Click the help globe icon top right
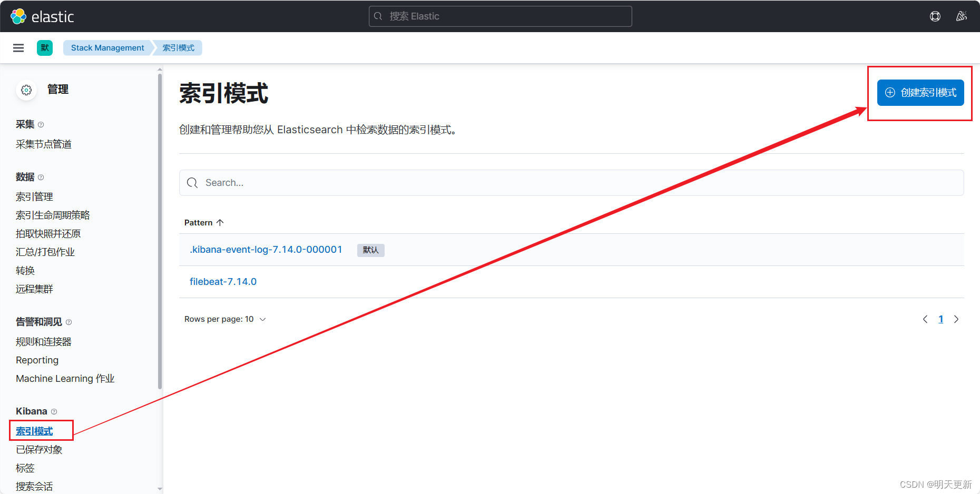This screenshot has width=980, height=494. 935,16
